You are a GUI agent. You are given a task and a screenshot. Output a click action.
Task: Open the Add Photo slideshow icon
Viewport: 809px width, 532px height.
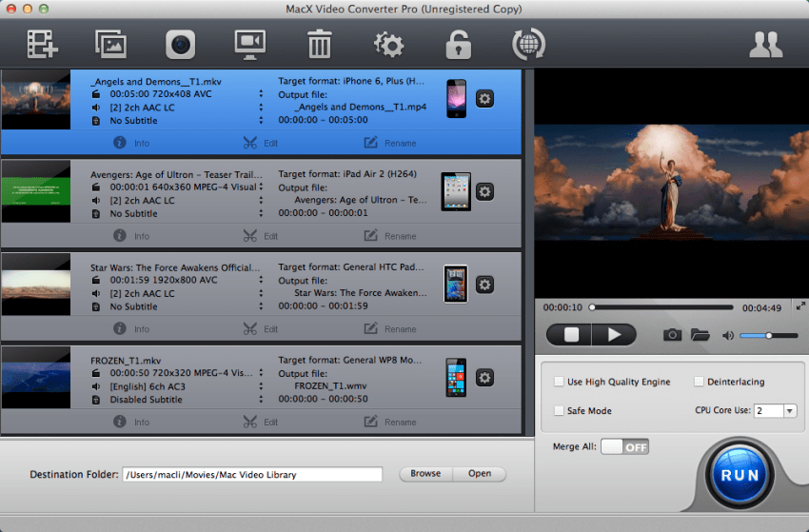(111, 44)
